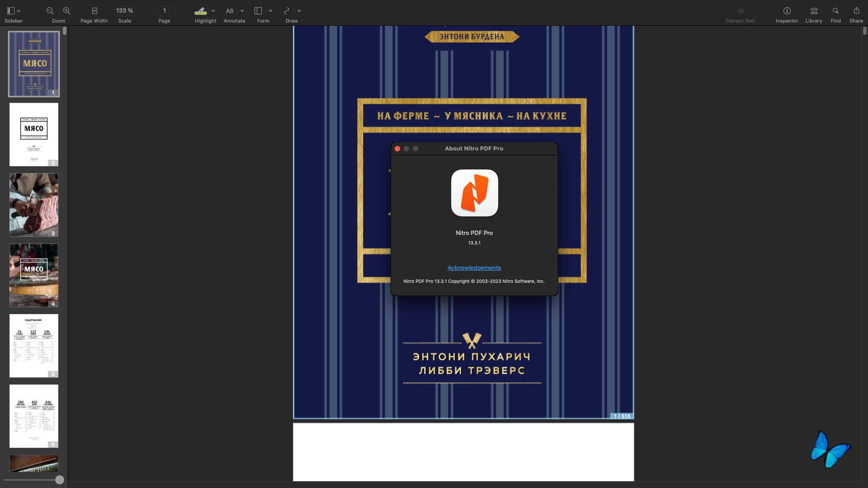Open the Acknowledgements link
868x488 pixels.
474,268
